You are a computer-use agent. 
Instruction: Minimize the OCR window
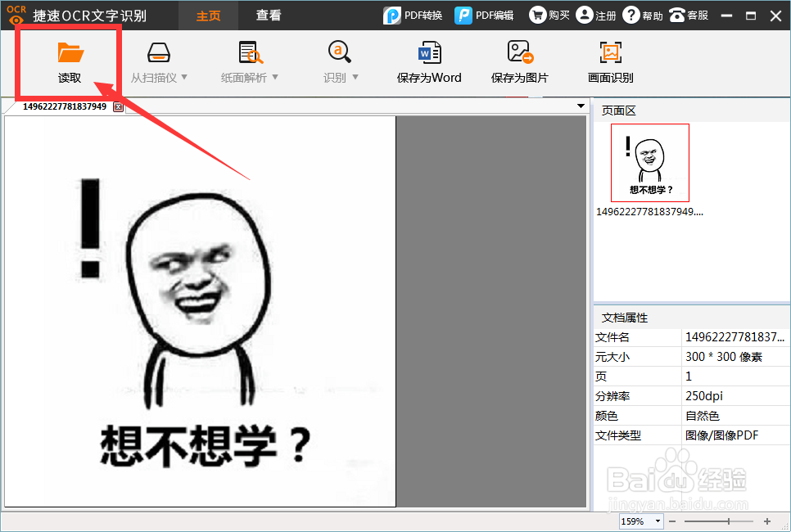[726, 16]
